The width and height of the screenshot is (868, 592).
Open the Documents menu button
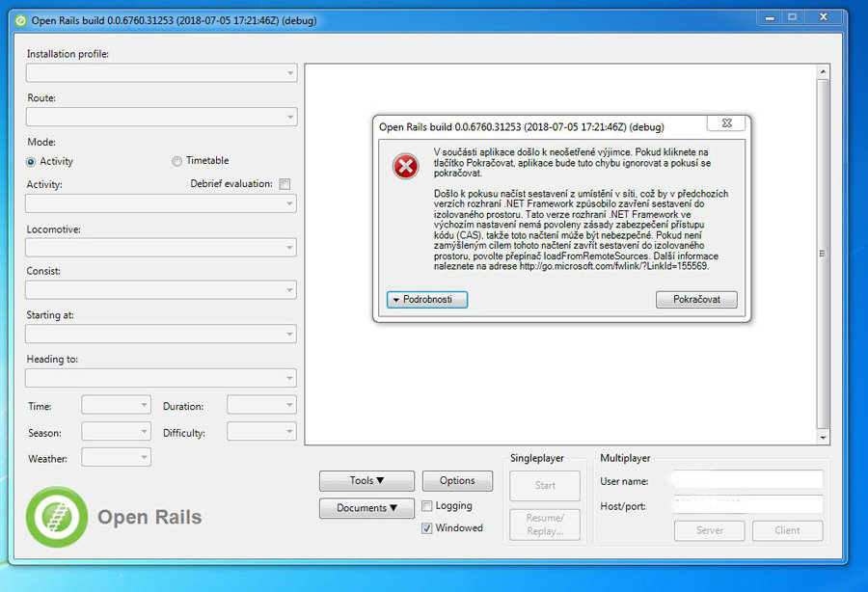click(366, 508)
